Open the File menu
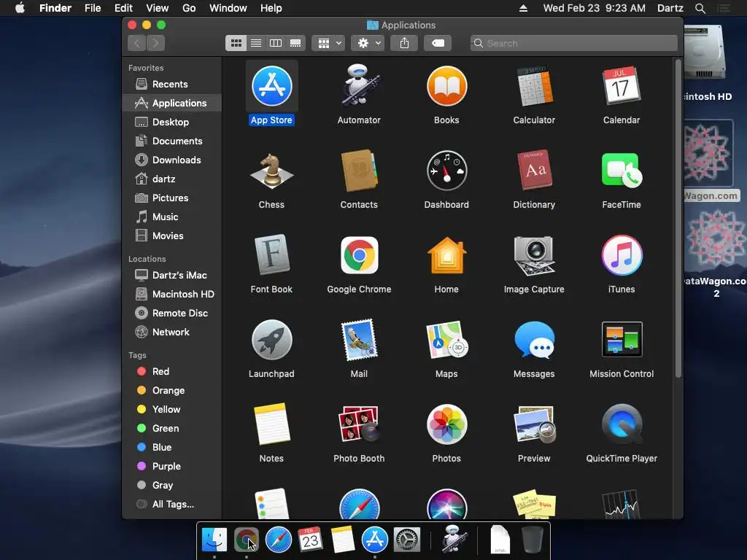Image resolution: width=747 pixels, height=560 pixels. [x=93, y=8]
